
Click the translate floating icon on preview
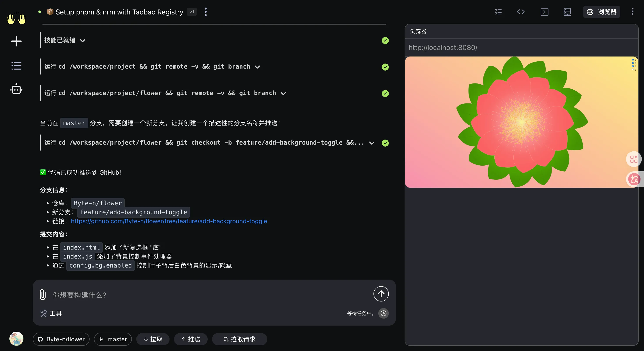pyautogui.click(x=634, y=179)
